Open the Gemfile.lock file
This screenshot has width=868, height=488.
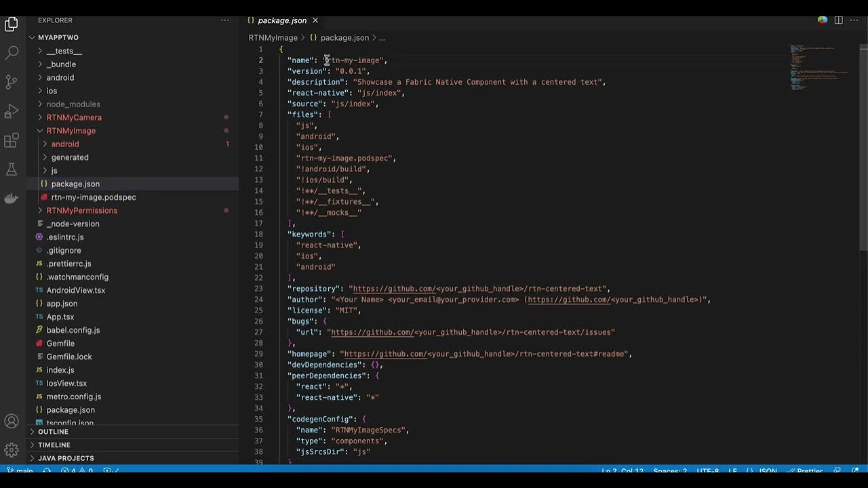[69, 357]
